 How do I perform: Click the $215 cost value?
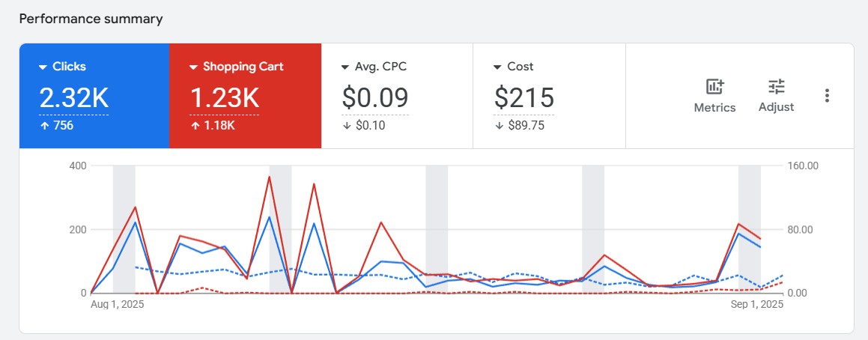(x=524, y=98)
